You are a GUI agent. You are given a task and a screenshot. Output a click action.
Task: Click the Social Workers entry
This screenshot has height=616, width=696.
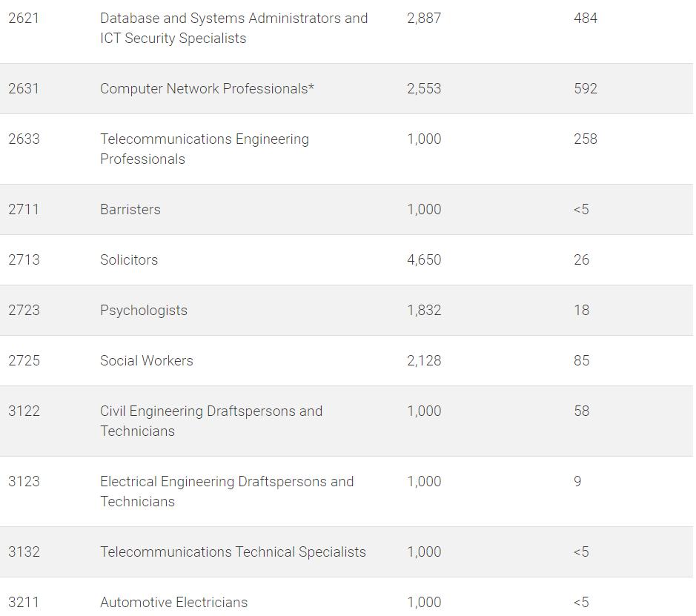(147, 360)
